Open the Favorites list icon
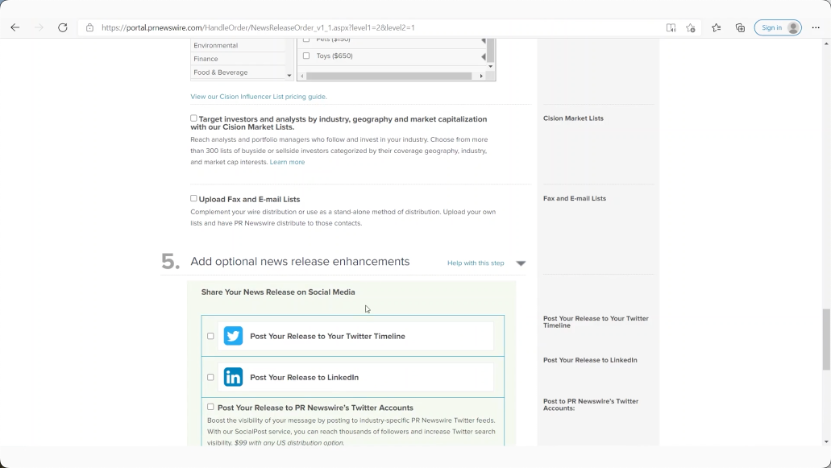The image size is (832, 468). click(716, 27)
